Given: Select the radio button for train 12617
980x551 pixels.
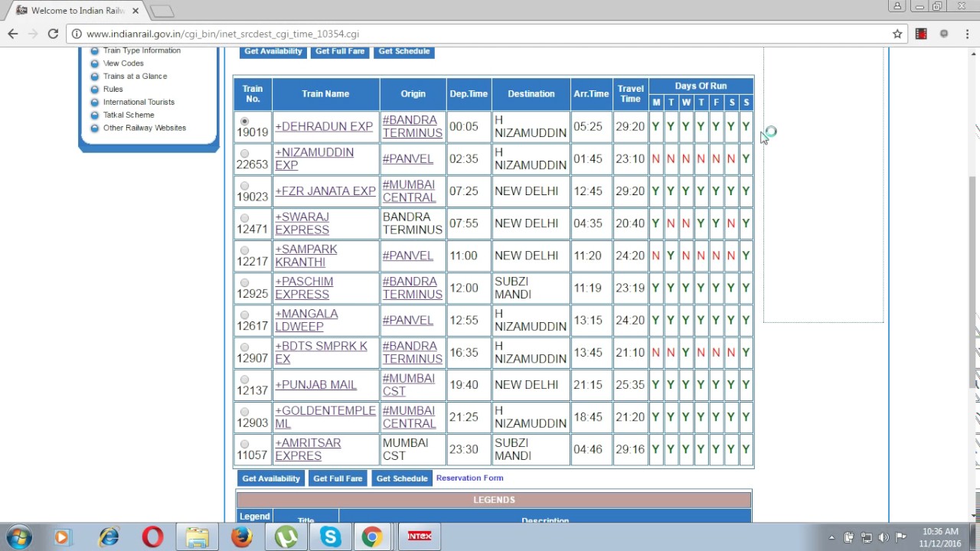Looking at the screenshot, I should pos(244,315).
